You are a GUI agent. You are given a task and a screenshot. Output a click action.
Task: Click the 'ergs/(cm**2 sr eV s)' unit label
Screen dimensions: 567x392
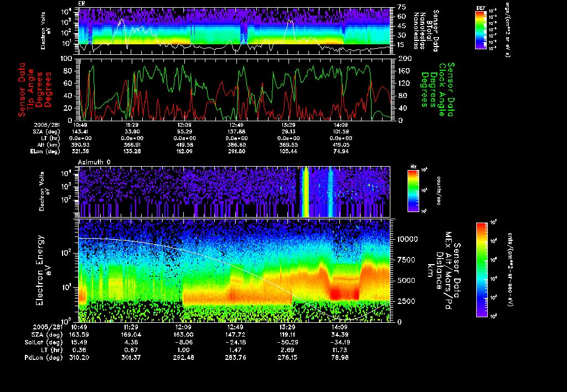[x=507, y=30]
